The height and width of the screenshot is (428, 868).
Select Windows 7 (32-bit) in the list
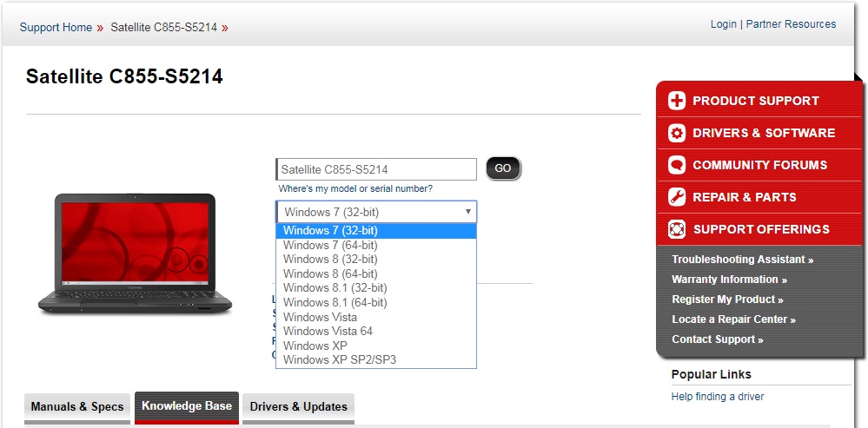[376, 231]
